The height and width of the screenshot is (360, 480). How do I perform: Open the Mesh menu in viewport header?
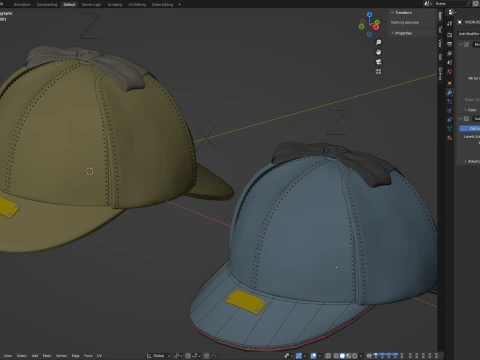47,356
